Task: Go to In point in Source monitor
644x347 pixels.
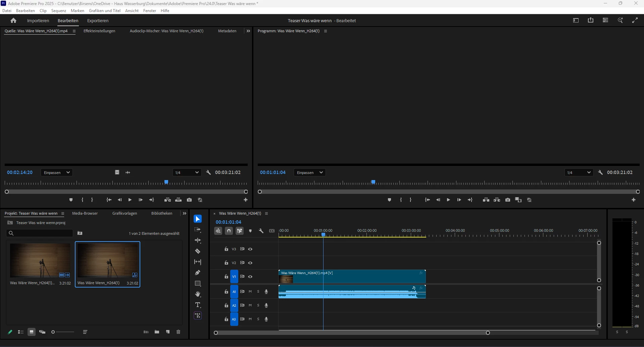Action: click(x=109, y=200)
